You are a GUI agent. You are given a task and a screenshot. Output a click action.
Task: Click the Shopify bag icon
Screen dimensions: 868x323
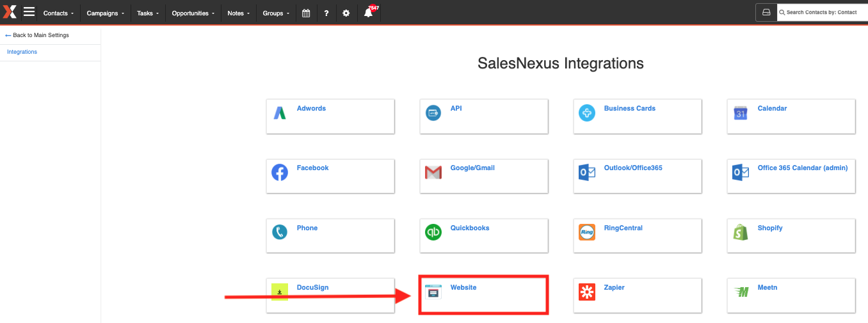click(x=741, y=232)
